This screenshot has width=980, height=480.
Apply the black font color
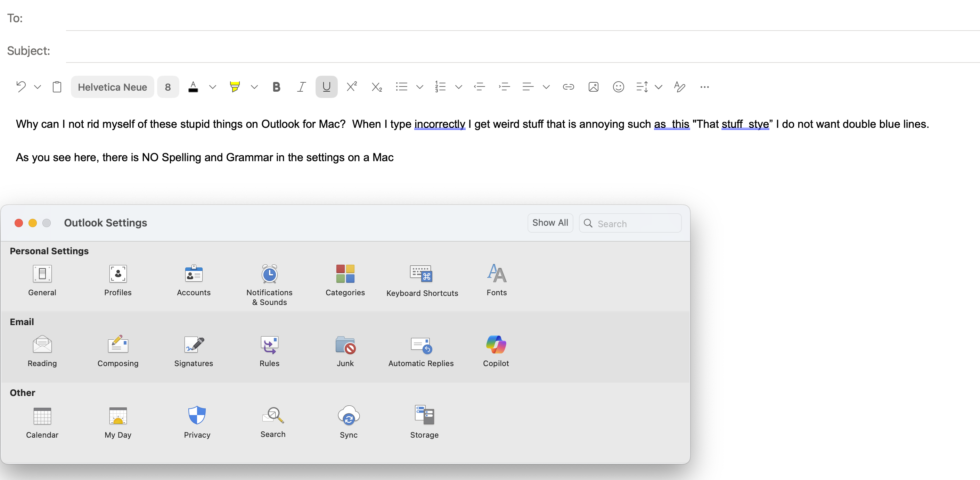(x=193, y=87)
